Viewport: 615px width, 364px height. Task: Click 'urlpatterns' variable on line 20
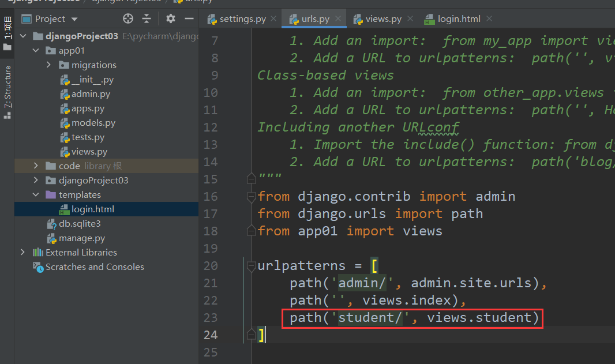(302, 266)
